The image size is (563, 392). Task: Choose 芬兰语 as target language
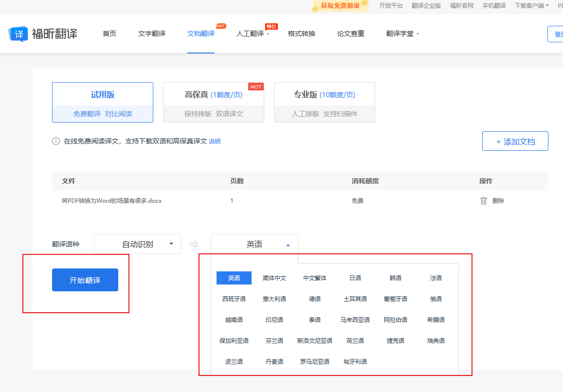tap(274, 340)
